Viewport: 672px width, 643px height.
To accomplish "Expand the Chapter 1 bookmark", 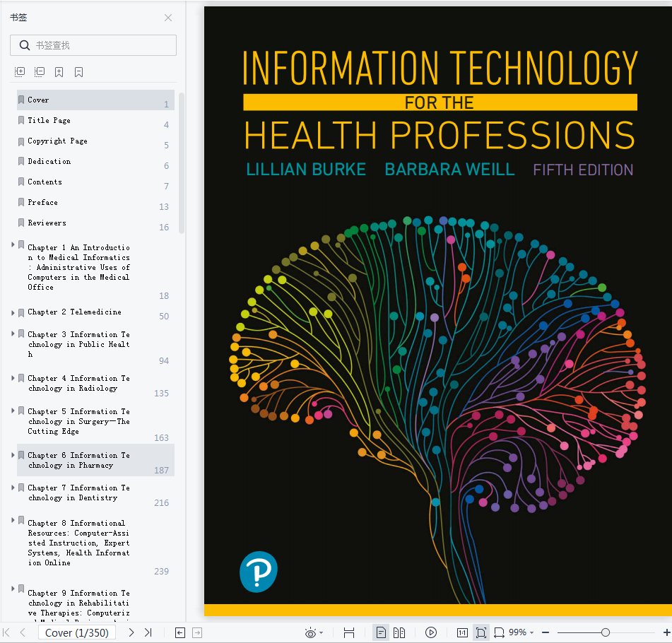I will tap(13, 244).
